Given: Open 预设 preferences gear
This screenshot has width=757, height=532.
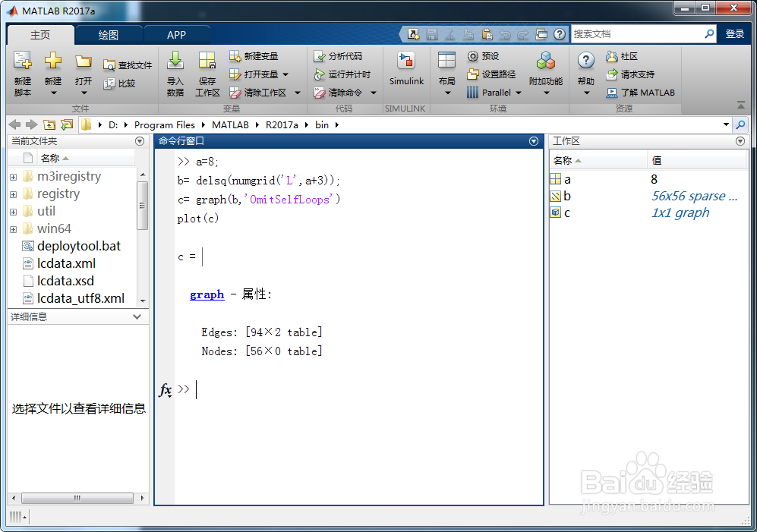Looking at the screenshot, I should pyautogui.click(x=472, y=56).
